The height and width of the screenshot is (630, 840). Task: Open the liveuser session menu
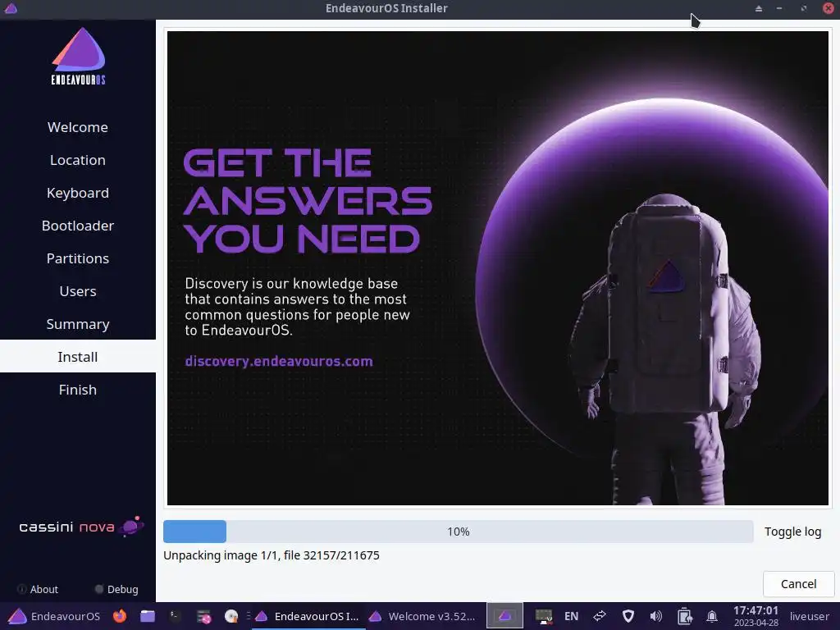click(809, 616)
